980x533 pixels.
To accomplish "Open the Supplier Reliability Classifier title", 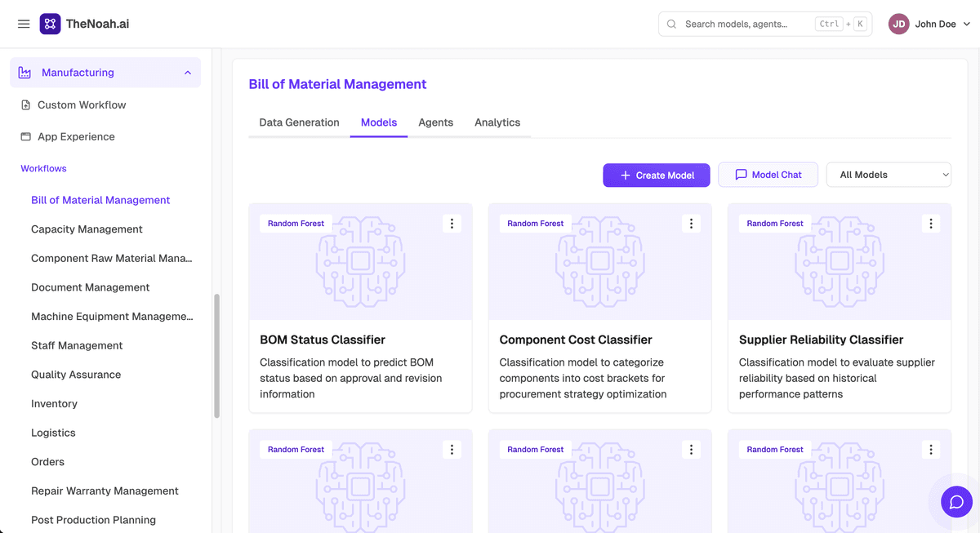I will point(821,340).
